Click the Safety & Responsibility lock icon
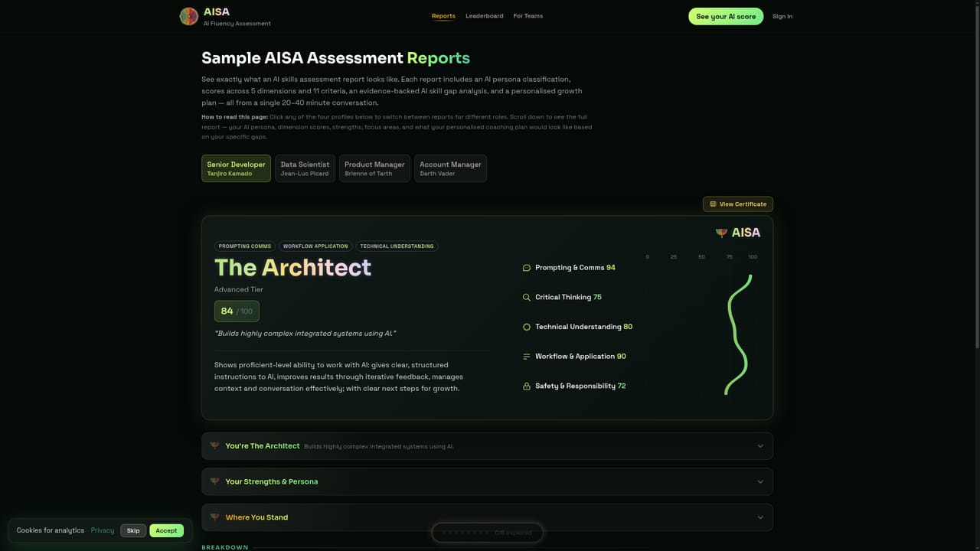This screenshot has height=551, width=980. click(526, 386)
